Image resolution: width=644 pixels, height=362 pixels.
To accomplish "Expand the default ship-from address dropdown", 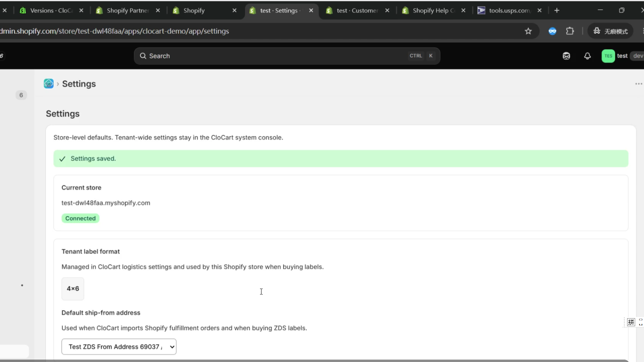I will (119, 347).
